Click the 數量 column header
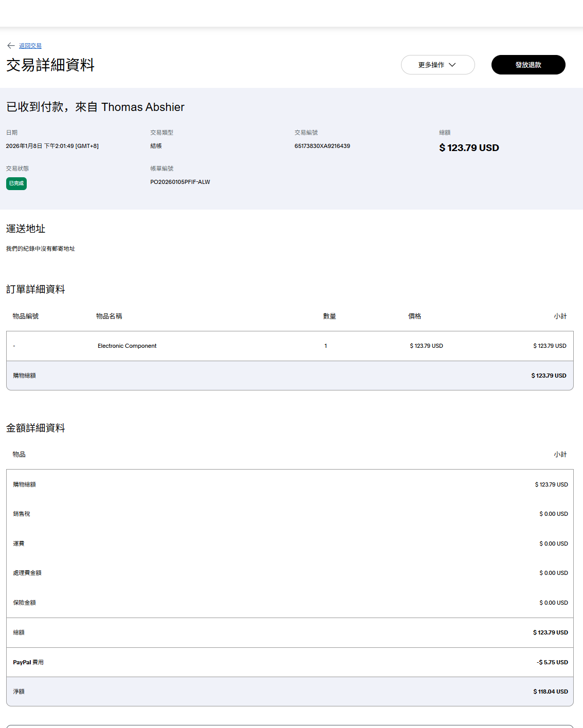This screenshot has width=583, height=728. coord(329,316)
